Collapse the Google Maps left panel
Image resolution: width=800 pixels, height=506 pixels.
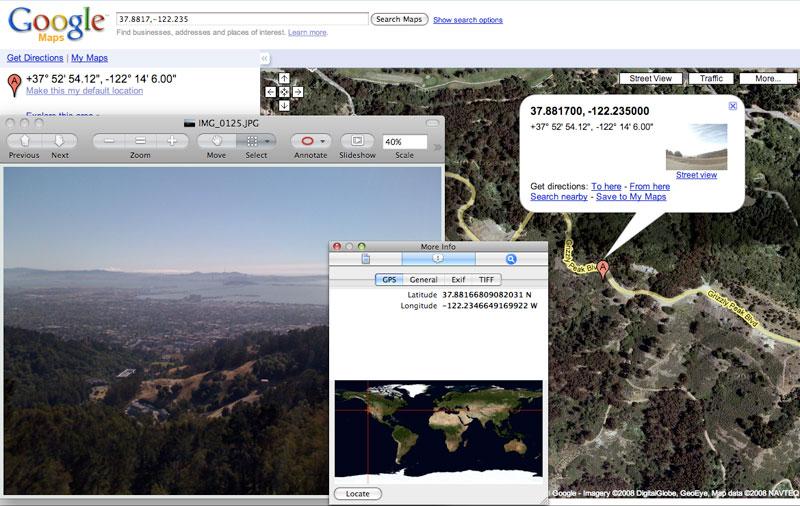click(x=264, y=58)
